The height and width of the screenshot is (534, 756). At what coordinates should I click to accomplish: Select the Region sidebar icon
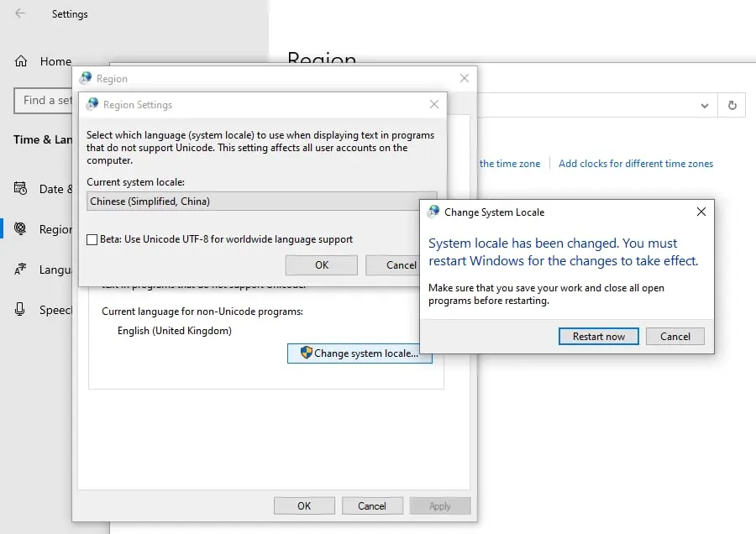pos(21,229)
